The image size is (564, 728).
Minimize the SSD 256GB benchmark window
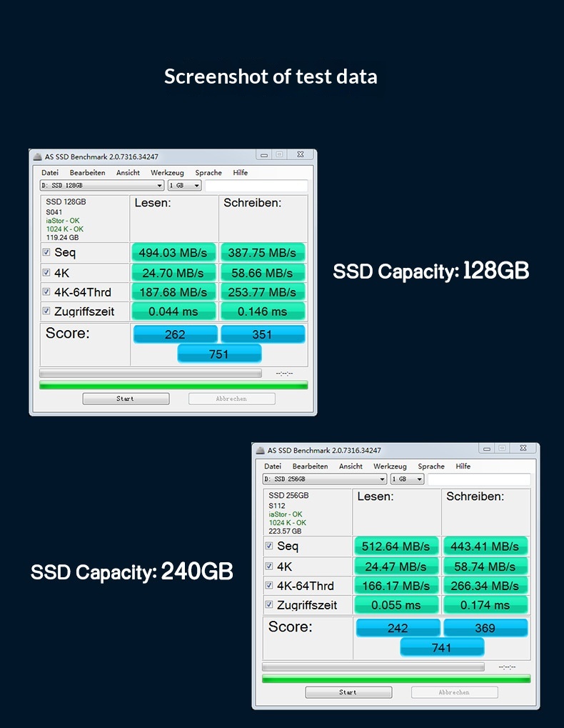coord(487,448)
